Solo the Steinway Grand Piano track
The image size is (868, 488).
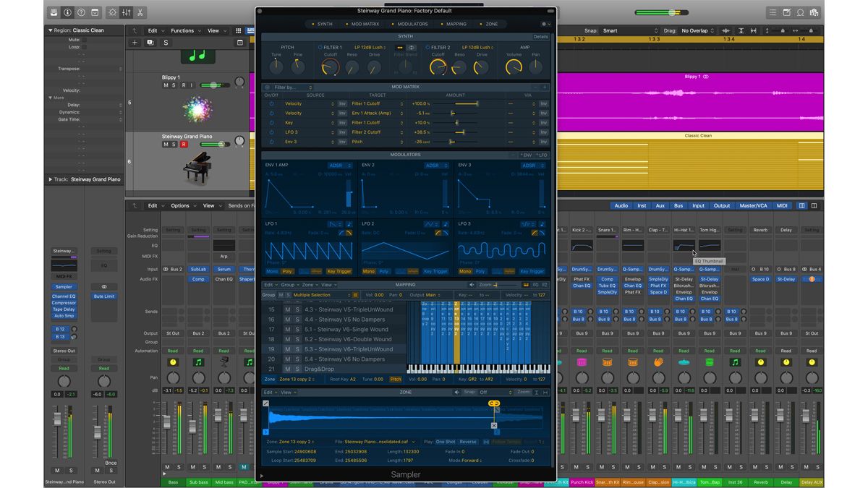(x=174, y=145)
